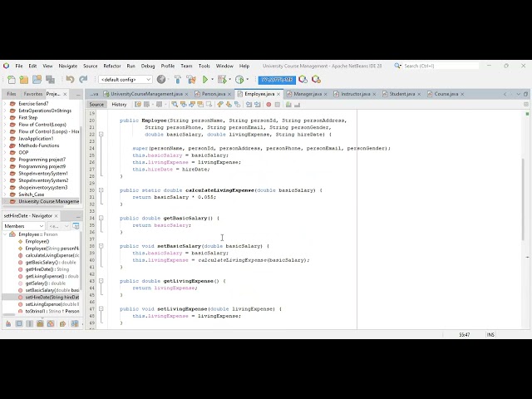Click the profiler snapshot icon at toolbar end

point(316,80)
